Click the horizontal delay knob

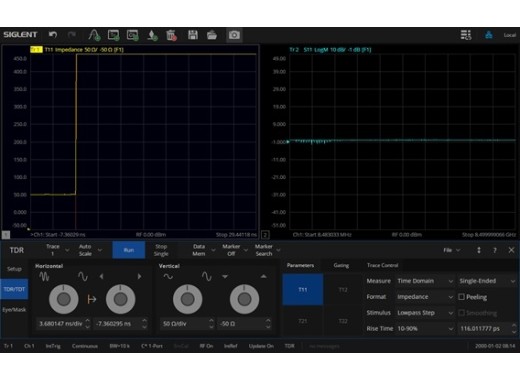tap(120, 299)
